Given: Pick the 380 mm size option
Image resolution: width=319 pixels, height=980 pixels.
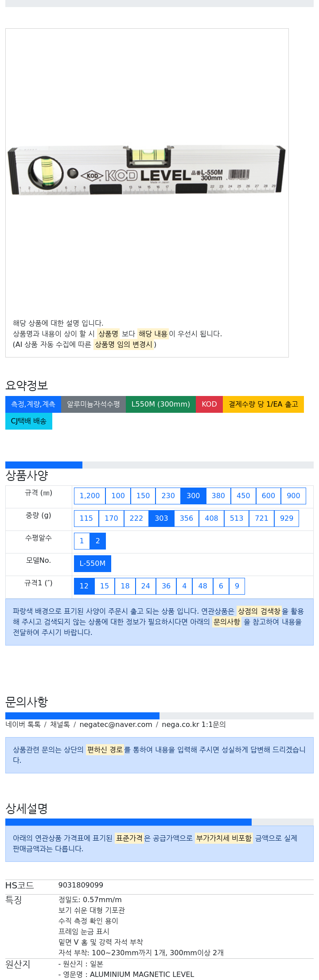Looking at the screenshot, I should tap(218, 496).
